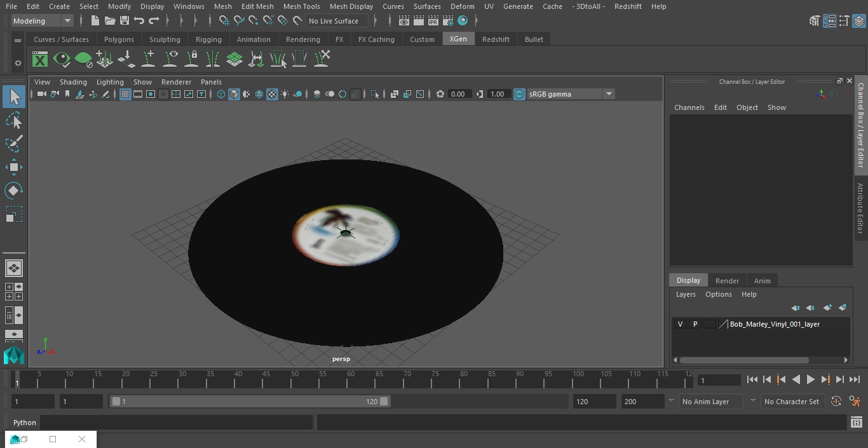Open the shelf tab menu icon

(18, 40)
